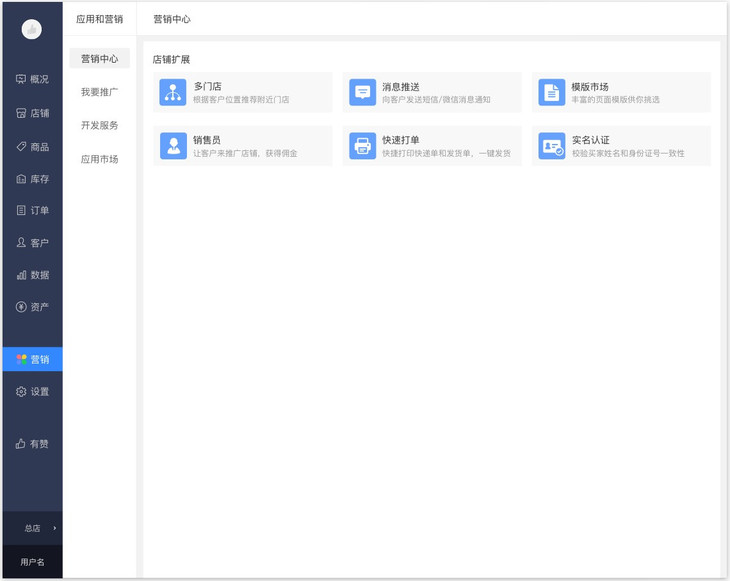Select 营销中心 in the submenu
Viewport: 730px width, 581px height.
click(x=100, y=59)
